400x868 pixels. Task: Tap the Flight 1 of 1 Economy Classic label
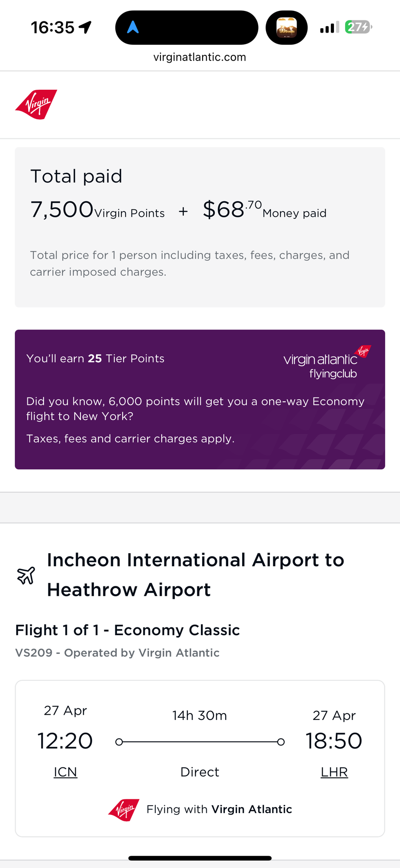127,630
